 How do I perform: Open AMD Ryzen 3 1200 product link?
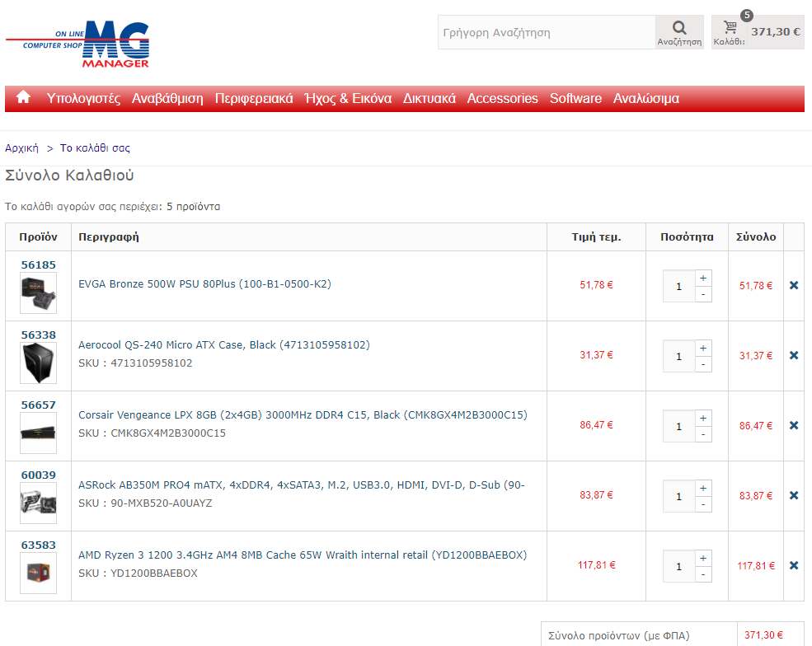click(303, 555)
